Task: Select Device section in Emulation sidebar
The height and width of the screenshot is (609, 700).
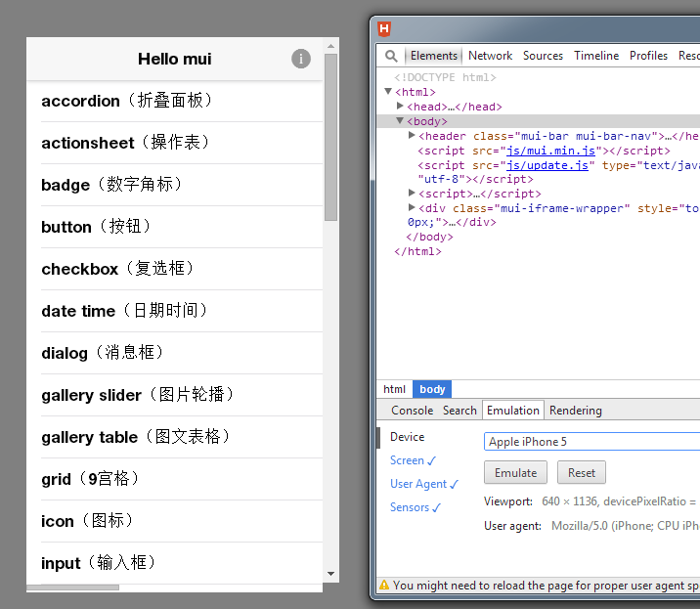Action: tap(407, 437)
